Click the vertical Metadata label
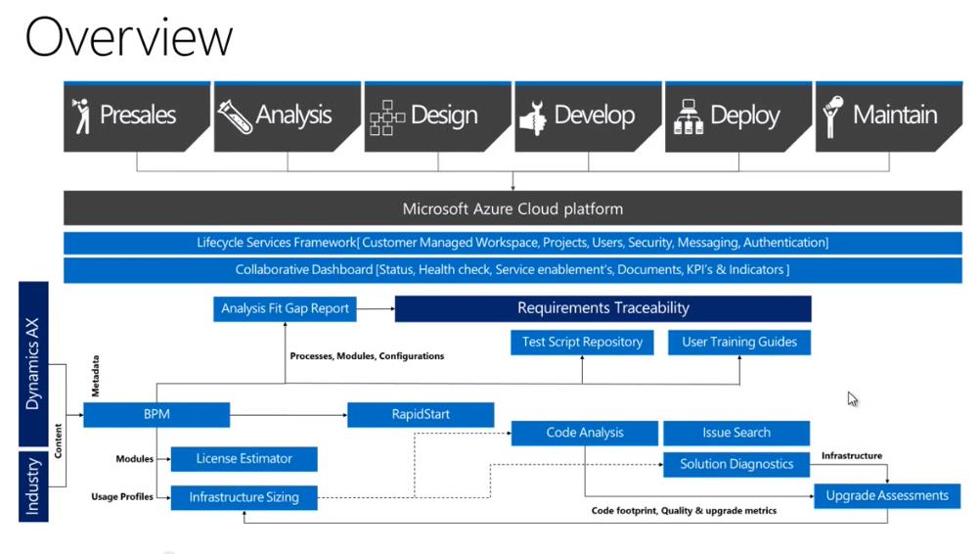Image resolution: width=980 pixels, height=554 pixels. click(x=96, y=376)
